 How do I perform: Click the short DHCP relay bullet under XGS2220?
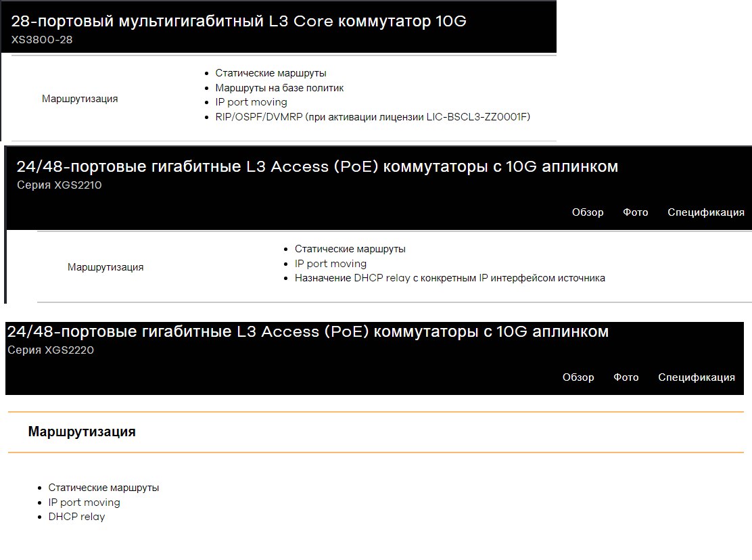(x=76, y=517)
